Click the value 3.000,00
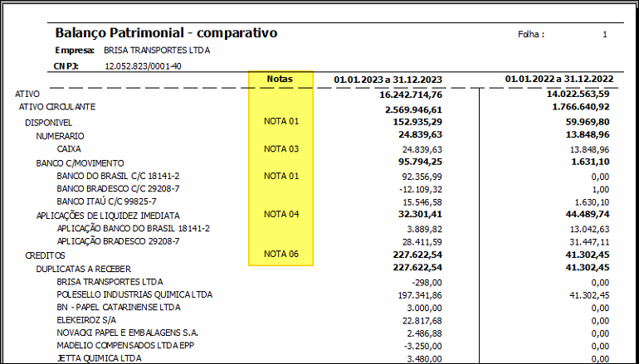This screenshot has width=639, height=364. pyautogui.click(x=424, y=308)
